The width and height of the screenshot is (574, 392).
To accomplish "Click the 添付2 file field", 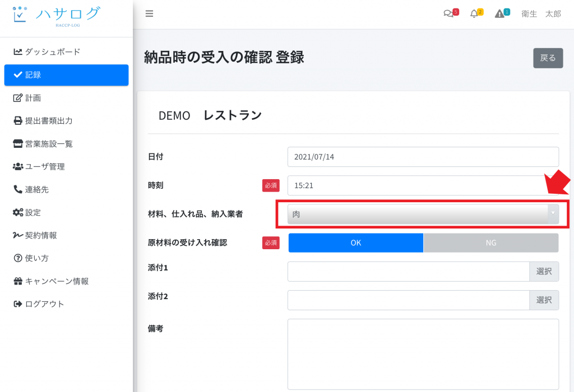I will tap(409, 300).
